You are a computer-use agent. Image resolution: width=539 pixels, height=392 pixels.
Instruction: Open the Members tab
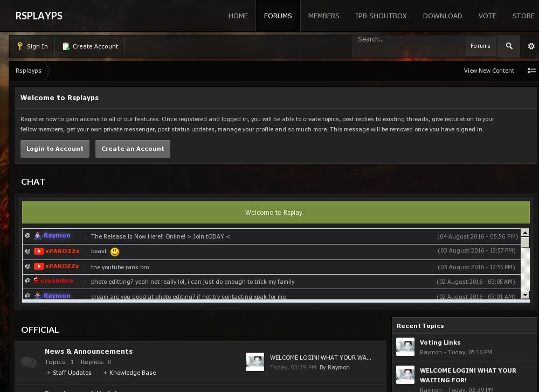[x=323, y=16]
